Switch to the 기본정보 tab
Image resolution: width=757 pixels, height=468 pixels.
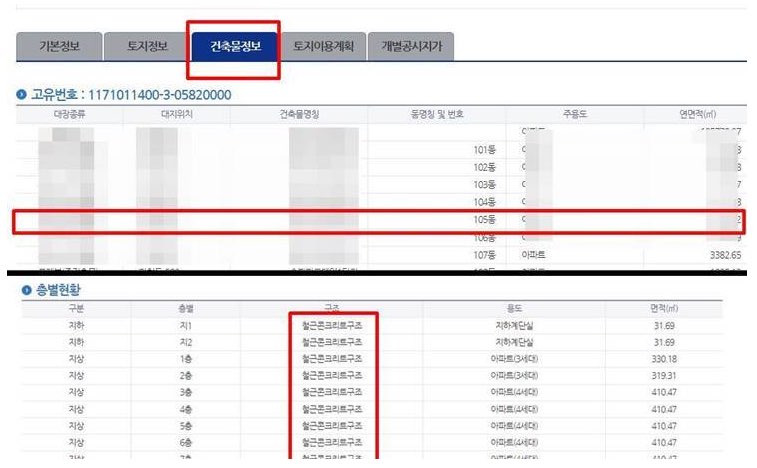tap(59, 46)
